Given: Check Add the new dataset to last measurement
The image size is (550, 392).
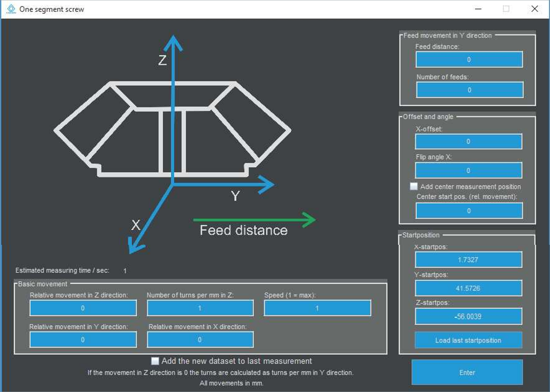Looking at the screenshot, I should click(155, 361).
